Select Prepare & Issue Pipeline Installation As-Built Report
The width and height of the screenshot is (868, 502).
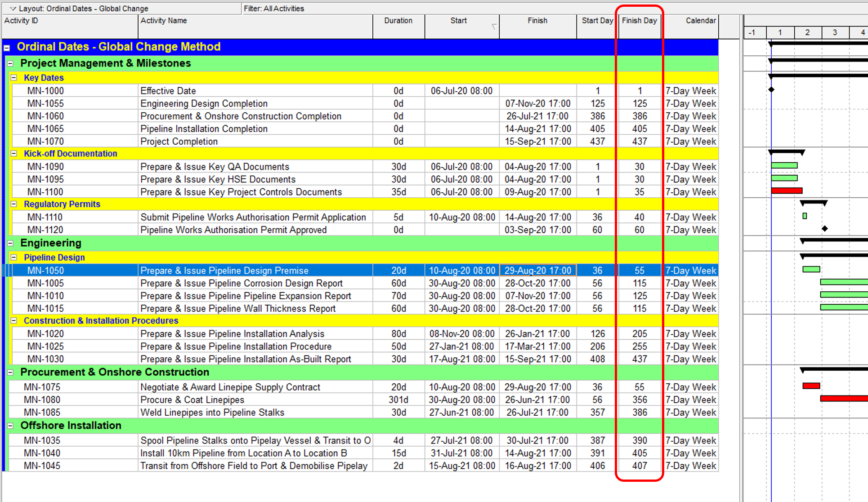[246, 359]
